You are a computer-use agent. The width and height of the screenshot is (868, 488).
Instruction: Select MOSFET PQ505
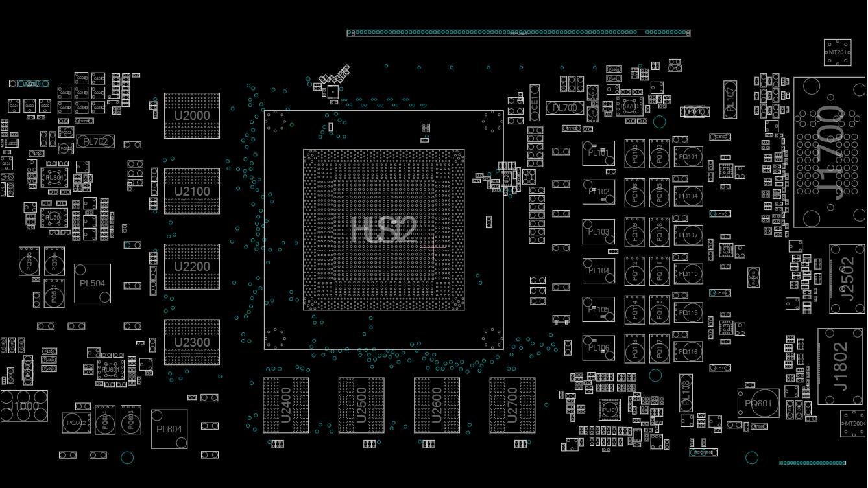29,261
